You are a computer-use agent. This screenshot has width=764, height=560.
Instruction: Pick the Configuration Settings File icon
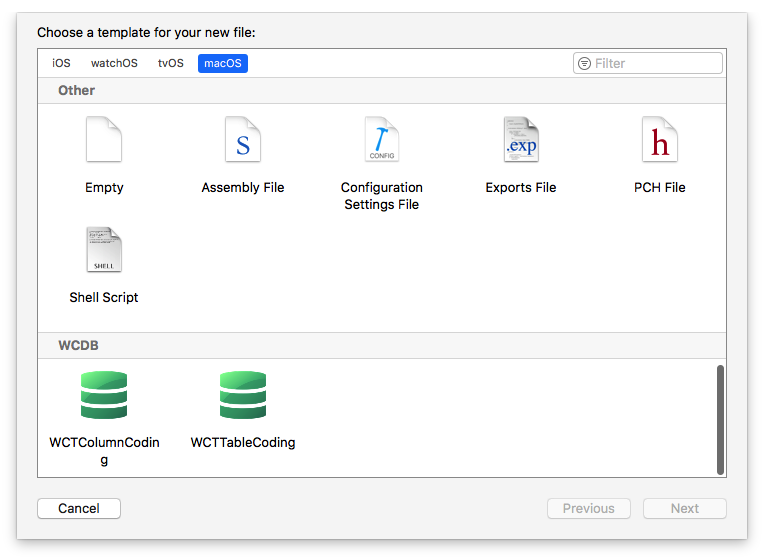[x=382, y=140]
